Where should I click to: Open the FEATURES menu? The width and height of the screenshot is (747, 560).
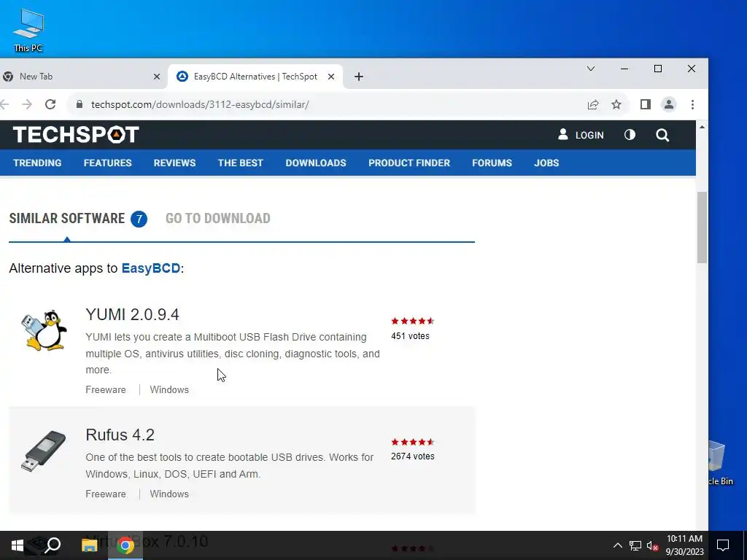(108, 163)
